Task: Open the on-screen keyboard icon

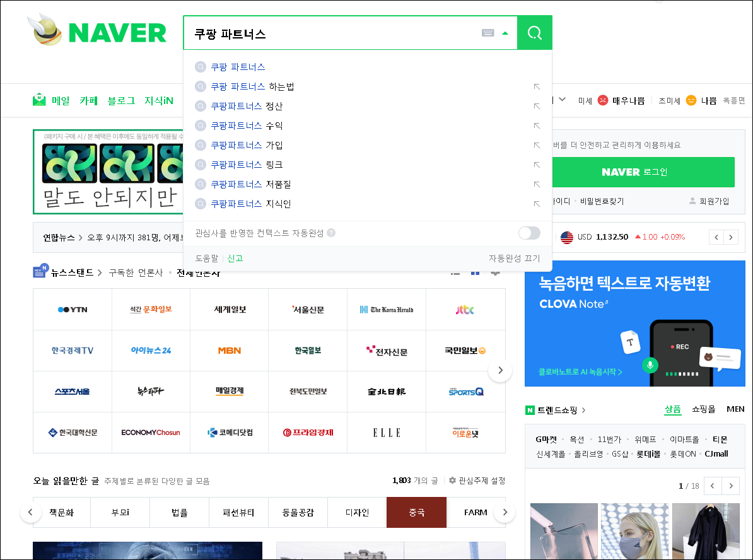Action: pos(487,33)
